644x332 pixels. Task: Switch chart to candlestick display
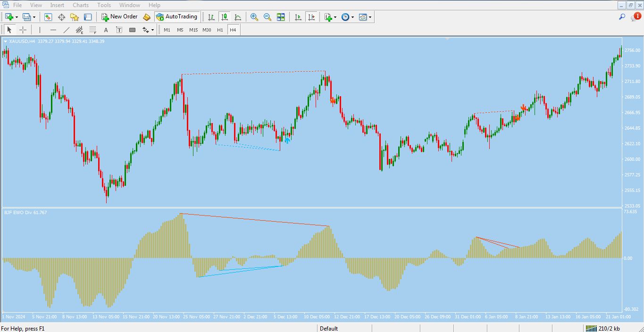click(x=225, y=17)
